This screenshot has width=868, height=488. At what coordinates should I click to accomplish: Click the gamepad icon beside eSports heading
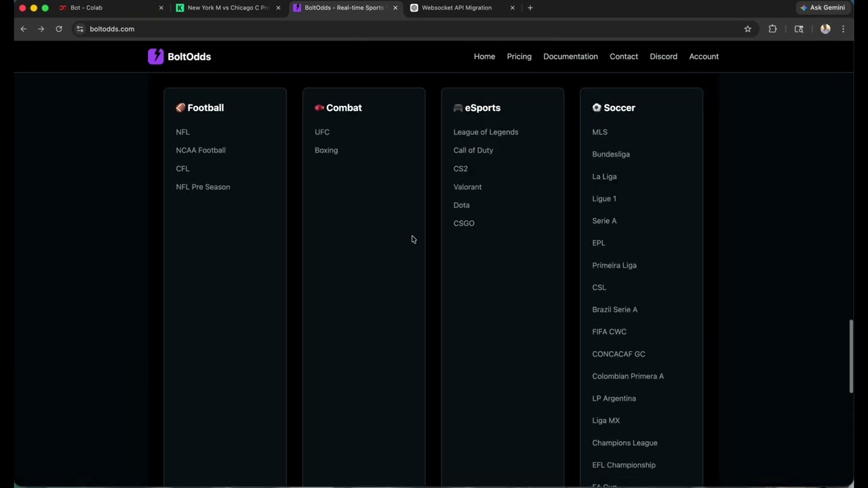pyautogui.click(x=458, y=108)
